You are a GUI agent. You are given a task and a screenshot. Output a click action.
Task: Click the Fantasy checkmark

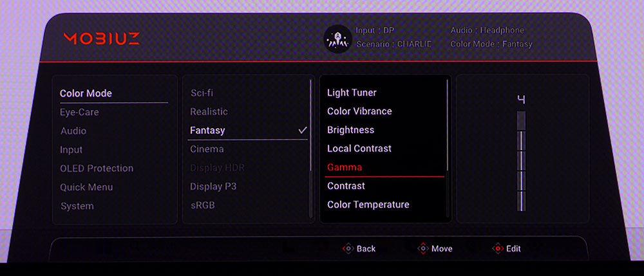[x=303, y=130]
